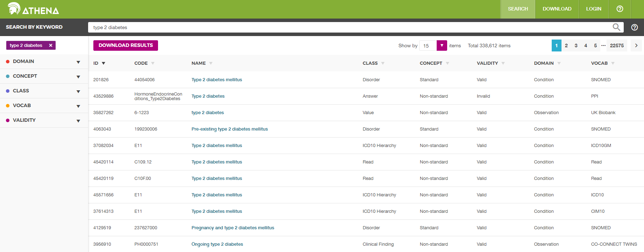
Task: Jump to last page 22575
Action: pyautogui.click(x=616, y=45)
